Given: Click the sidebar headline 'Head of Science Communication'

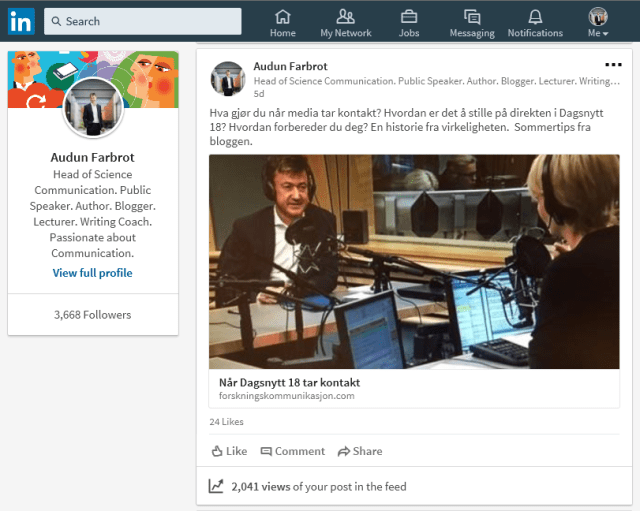Looking at the screenshot, I should (x=93, y=213).
